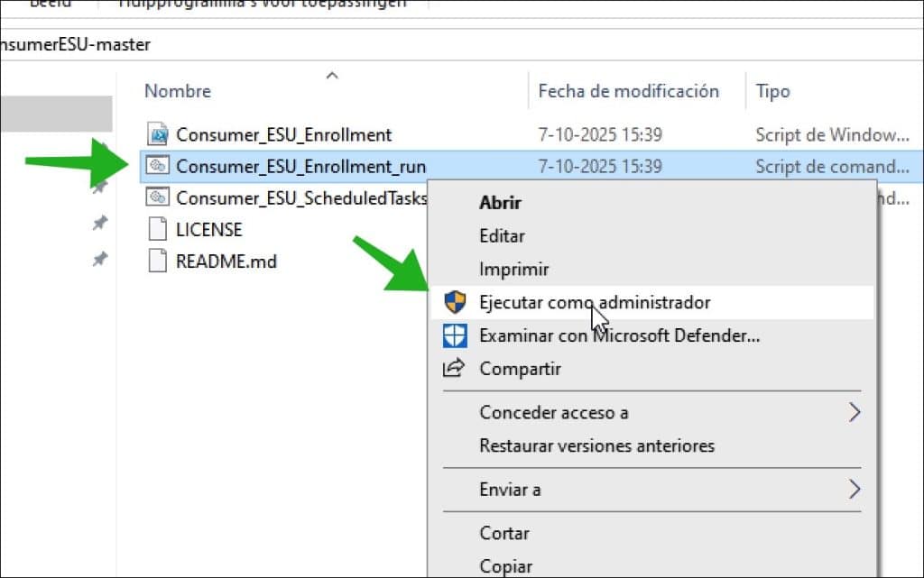Click the LICENSE file icon
This screenshot has height=578, width=924.
pyautogui.click(x=158, y=229)
